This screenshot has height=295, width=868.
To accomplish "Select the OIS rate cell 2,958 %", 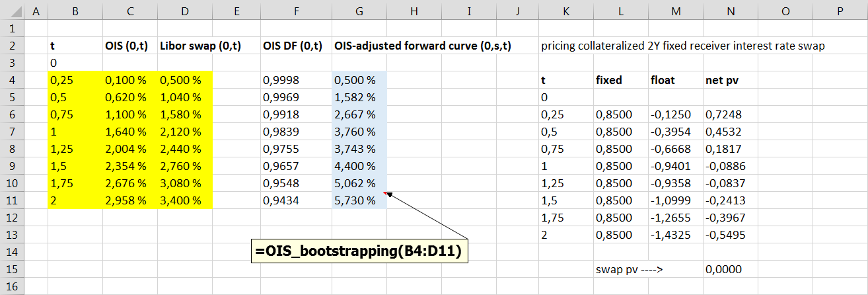I will point(129,200).
